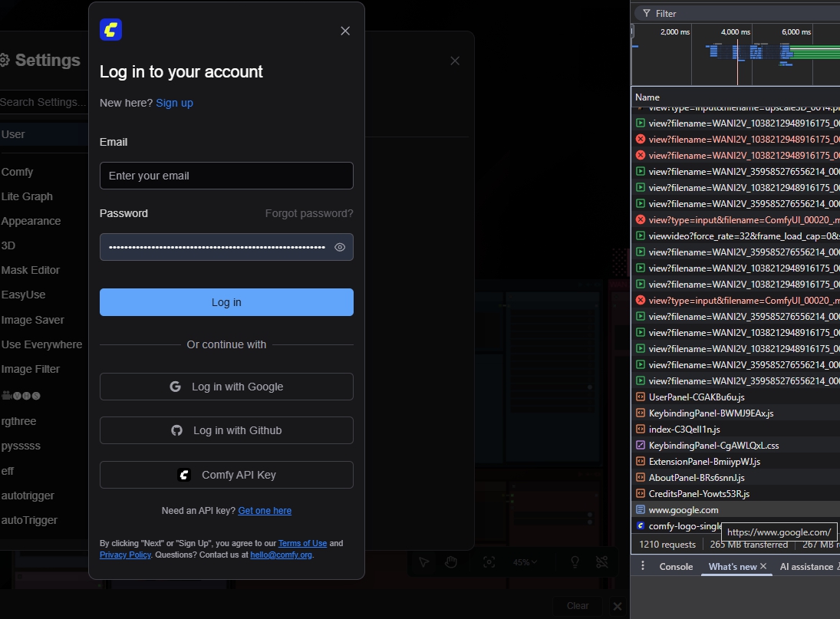This screenshot has width=840, height=619.
Task: Open the 45% zoom dropdown
Action: click(525, 562)
